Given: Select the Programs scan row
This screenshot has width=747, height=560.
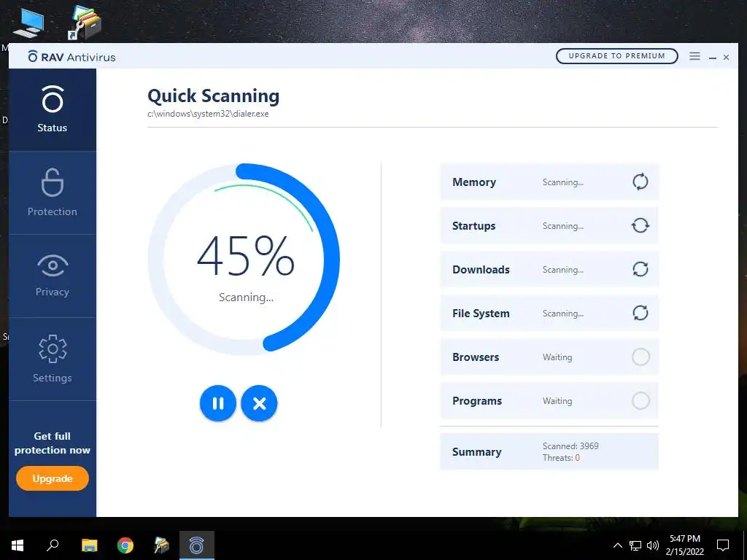Looking at the screenshot, I should point(549,401).
